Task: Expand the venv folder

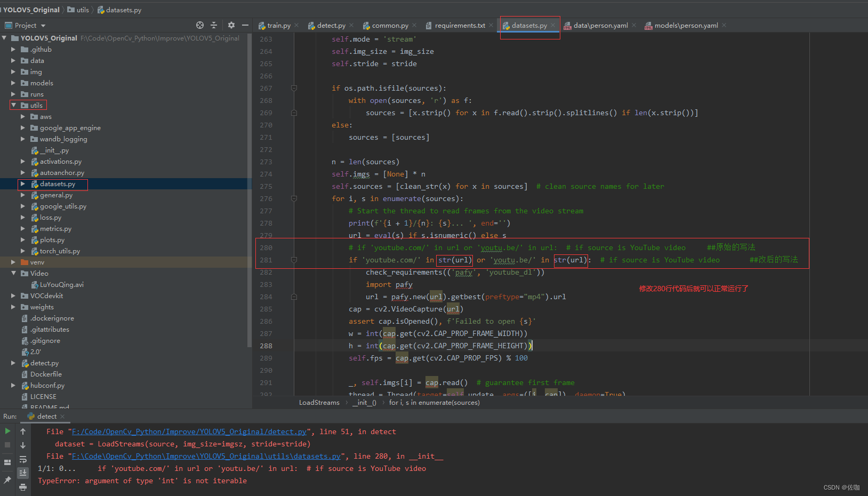Action: click(x=13, y=262)
